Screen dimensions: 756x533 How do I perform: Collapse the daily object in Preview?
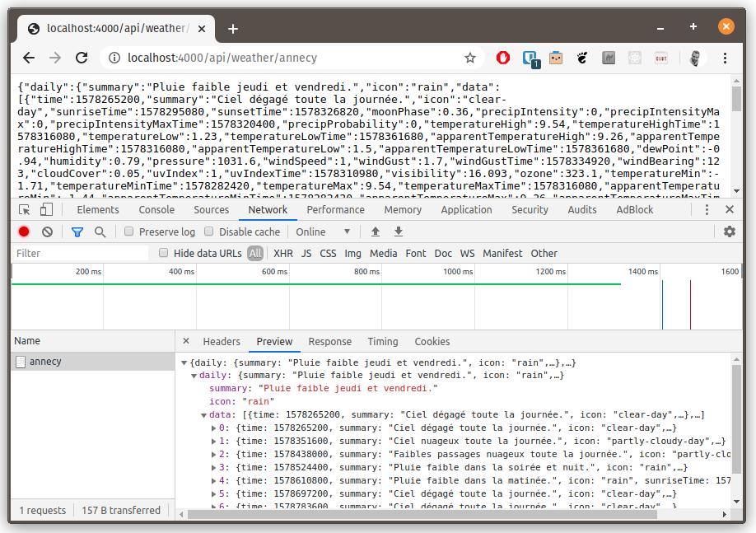(195, 375)
